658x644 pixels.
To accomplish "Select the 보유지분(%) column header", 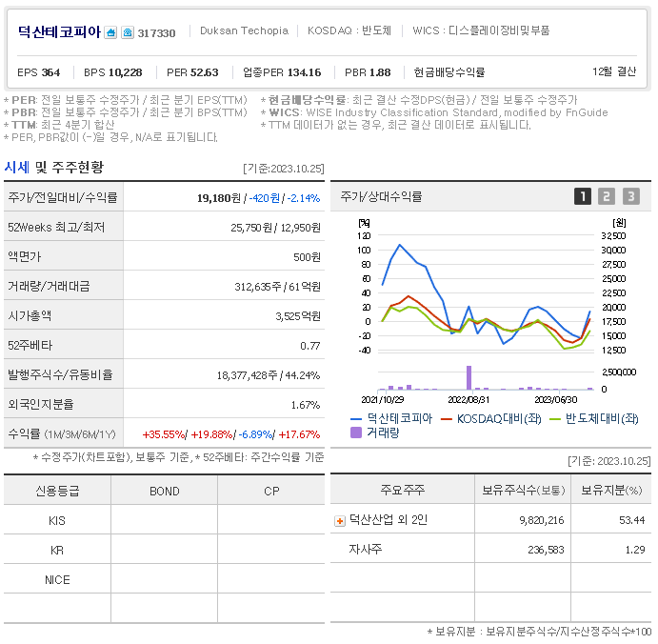I will click(x=611, y=490).
